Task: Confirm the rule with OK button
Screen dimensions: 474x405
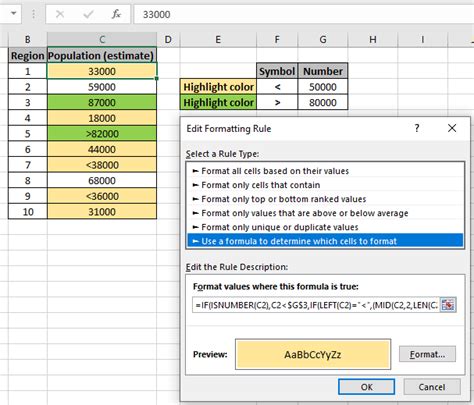Action: point(367,387)
